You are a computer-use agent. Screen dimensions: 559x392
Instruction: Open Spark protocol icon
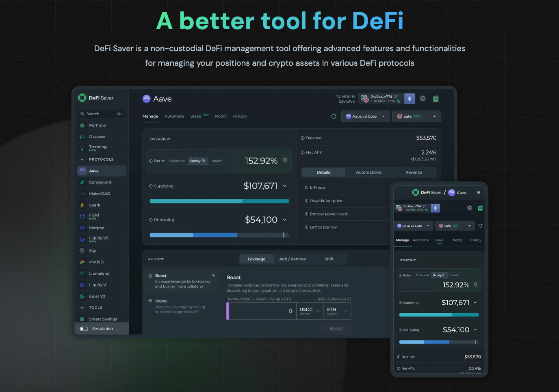(x=82, y=205)
